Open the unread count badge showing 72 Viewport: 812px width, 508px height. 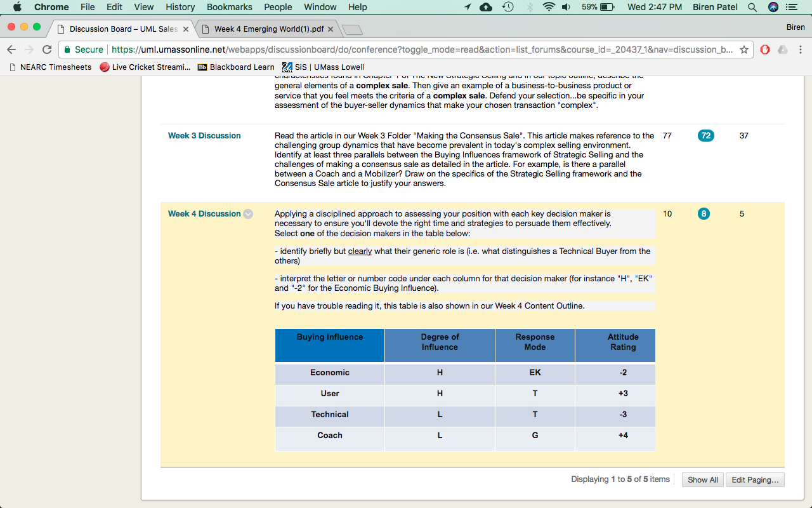pyautogui.click(x=705, y=135)
